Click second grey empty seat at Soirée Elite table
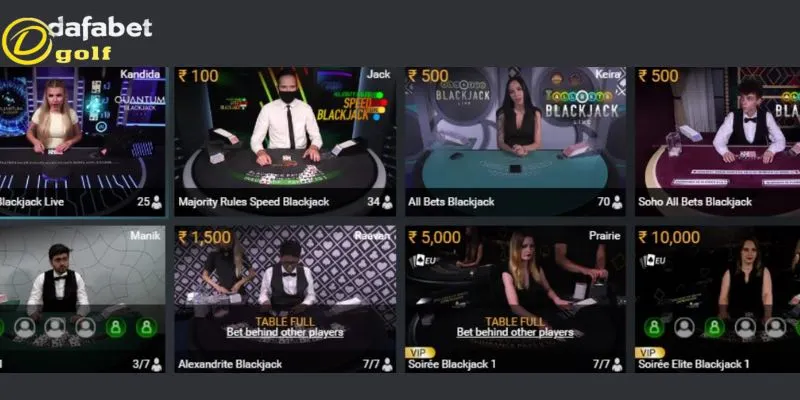The height and width of the screenshot is (400, 800). (x=745, y=328)
